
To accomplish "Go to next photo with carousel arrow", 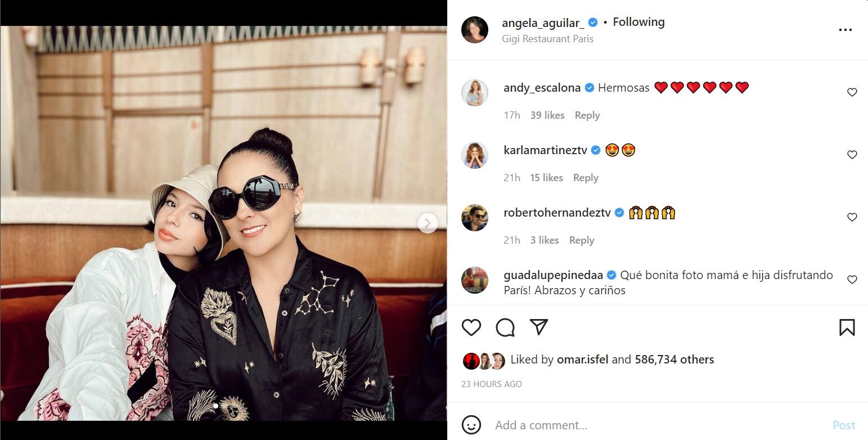I will pos(428,223).
